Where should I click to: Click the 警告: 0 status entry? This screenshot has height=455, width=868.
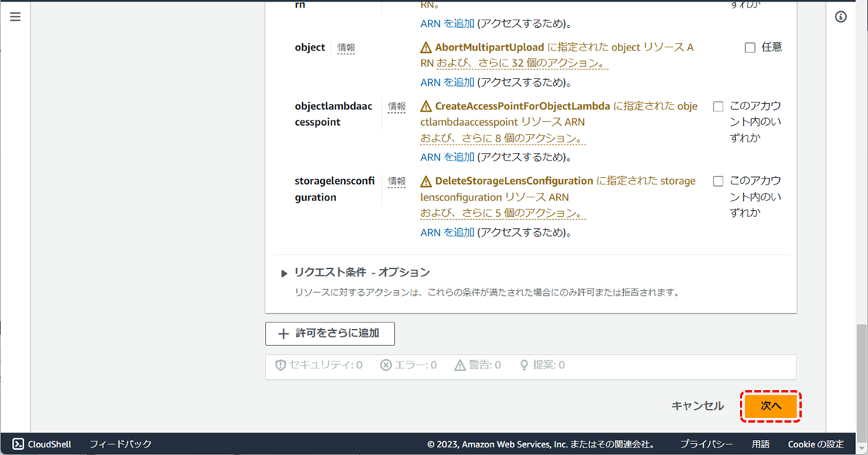[x=478, y=365]
